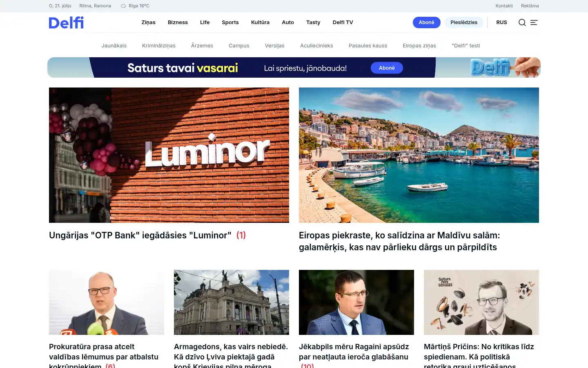Click the Rīga 16°C weather text
The height and width of the screenshot is (368, 588).
(139, 6)
